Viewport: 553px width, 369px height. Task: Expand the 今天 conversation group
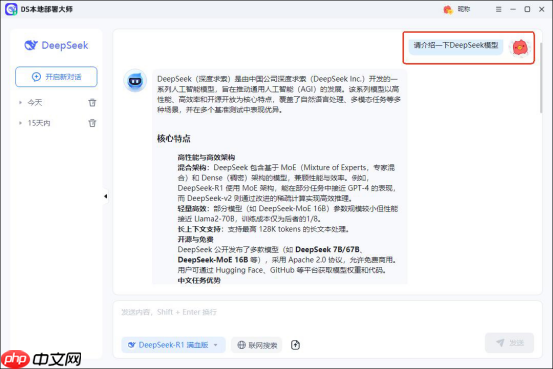click(x=20, y=103)
